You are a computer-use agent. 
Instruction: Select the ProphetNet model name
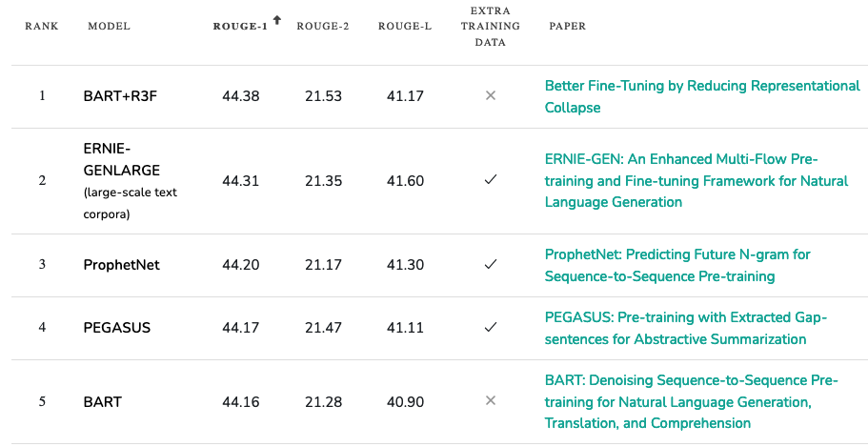coord(121,265)
